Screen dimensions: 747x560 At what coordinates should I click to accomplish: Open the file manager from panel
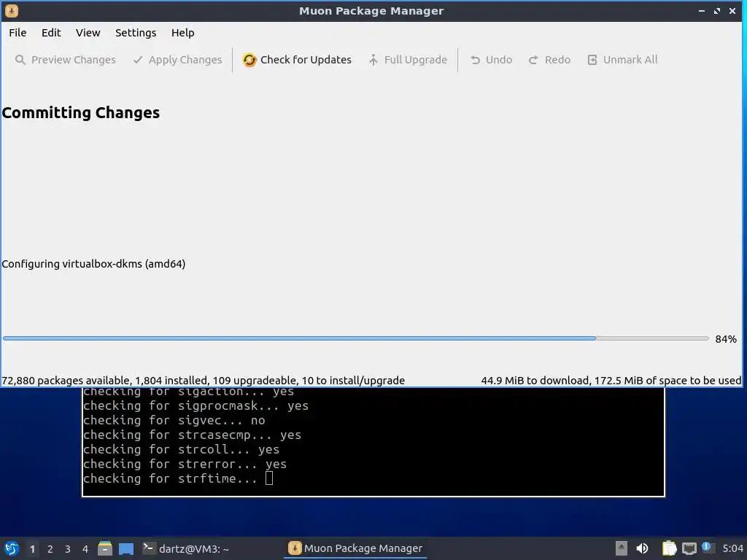(105, 548)
